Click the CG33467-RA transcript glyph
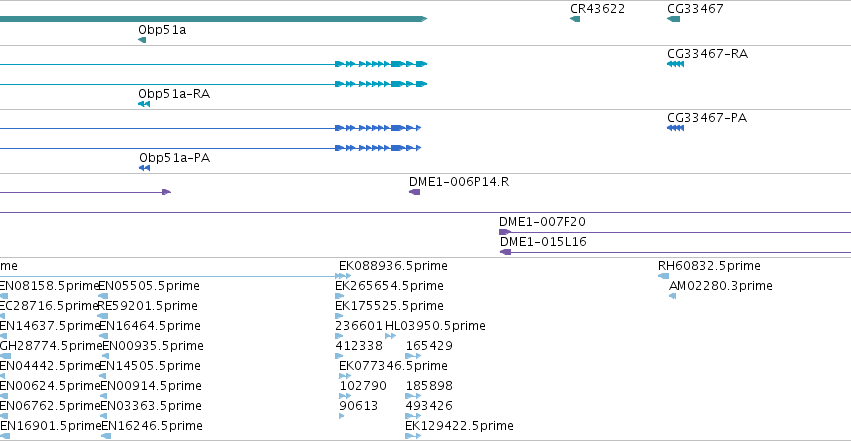Screen dimensions: 851x441 675,64
